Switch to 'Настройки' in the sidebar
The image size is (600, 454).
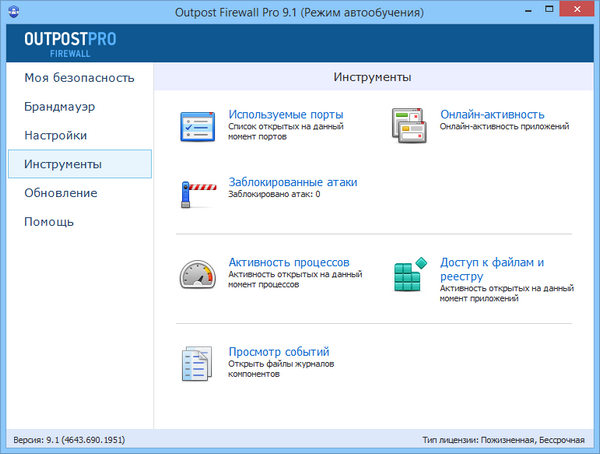pyautogui.click(x=56, y=135)
